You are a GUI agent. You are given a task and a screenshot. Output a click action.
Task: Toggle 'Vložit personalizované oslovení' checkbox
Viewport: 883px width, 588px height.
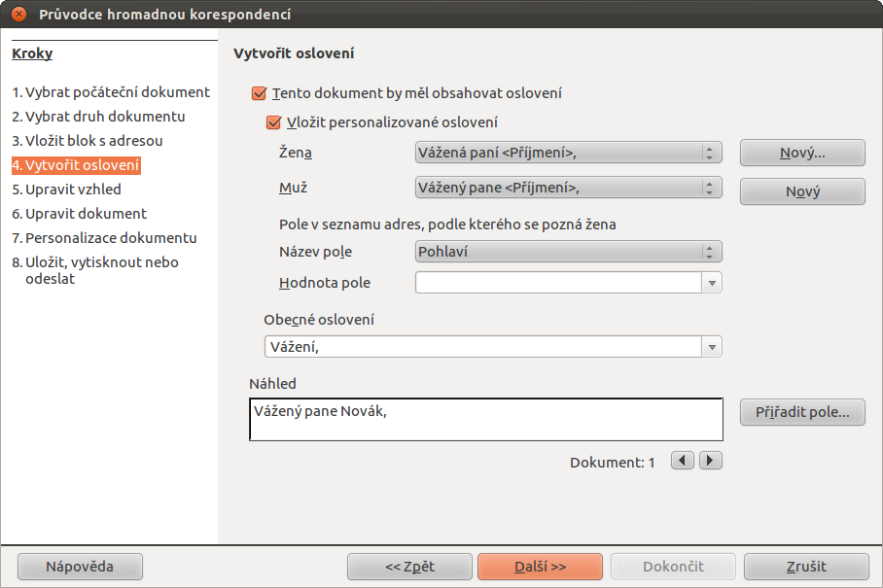tap(273, 122)
